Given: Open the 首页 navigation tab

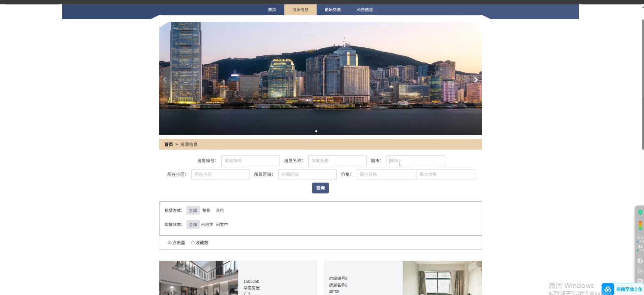Looking at the screenshot, I should [272, 10].
